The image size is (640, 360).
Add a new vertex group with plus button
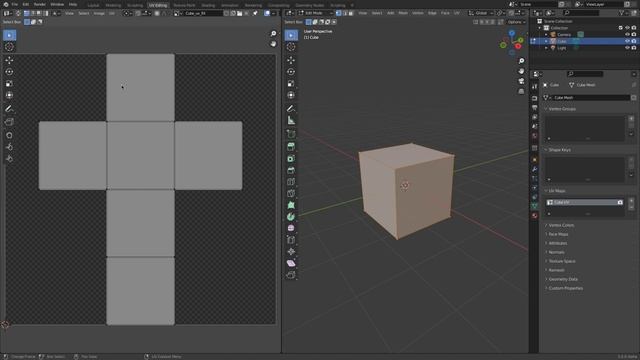(631, 119)
